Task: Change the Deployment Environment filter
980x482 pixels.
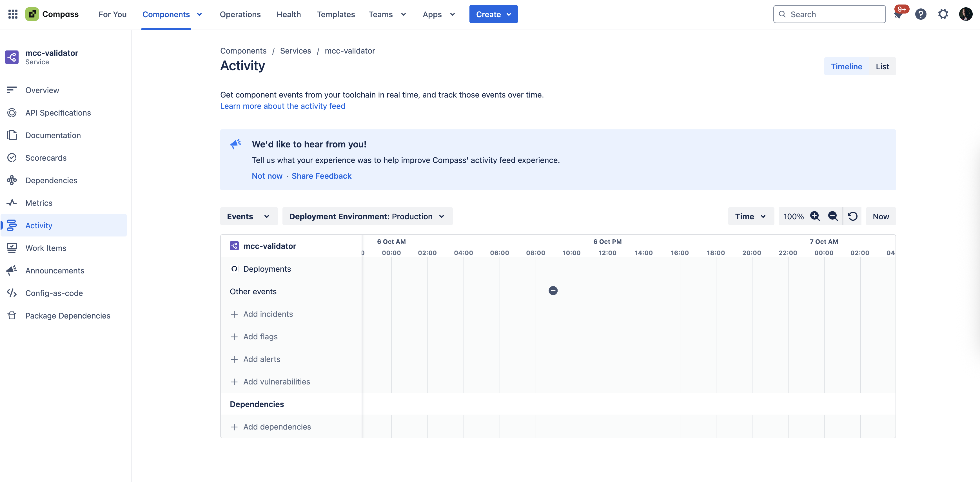Action: click(x=367, y=216)
